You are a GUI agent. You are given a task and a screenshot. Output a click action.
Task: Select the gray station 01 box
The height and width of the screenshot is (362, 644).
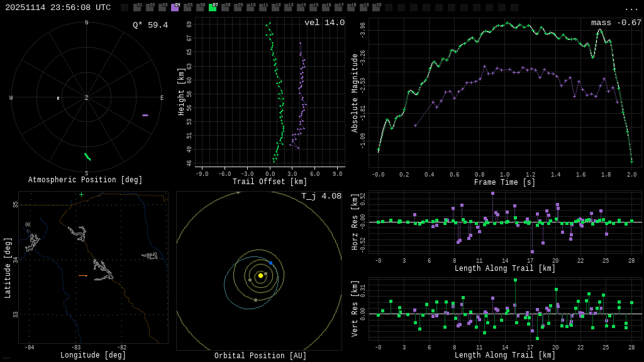tap(137, 8)
